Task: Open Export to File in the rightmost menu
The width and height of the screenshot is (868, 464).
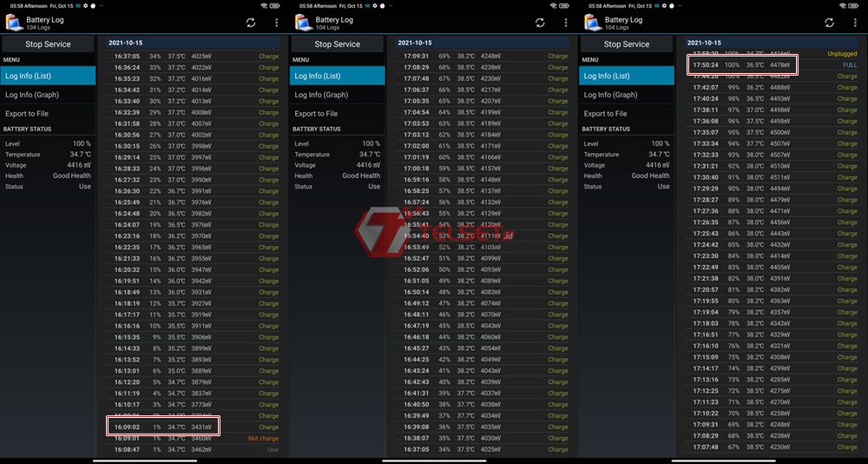Action: pos(627,114)
